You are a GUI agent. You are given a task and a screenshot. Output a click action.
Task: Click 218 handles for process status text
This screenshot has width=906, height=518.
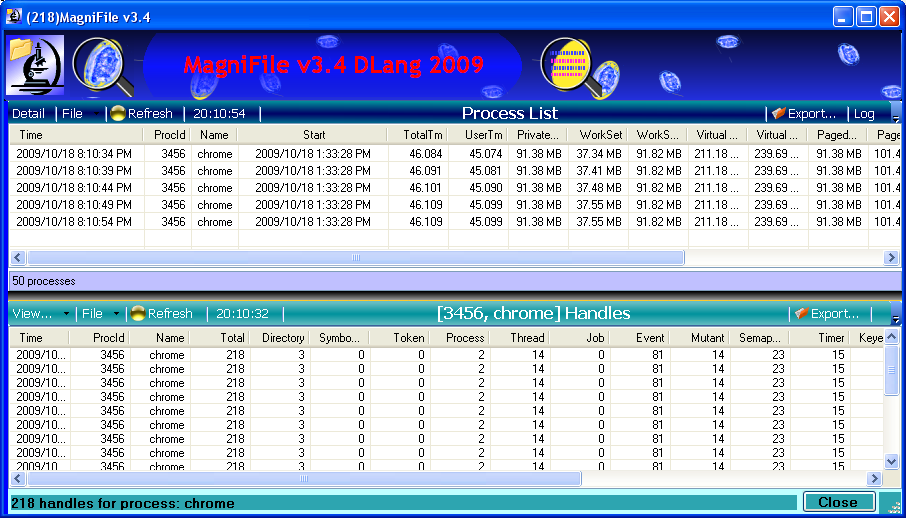(123, 504)
